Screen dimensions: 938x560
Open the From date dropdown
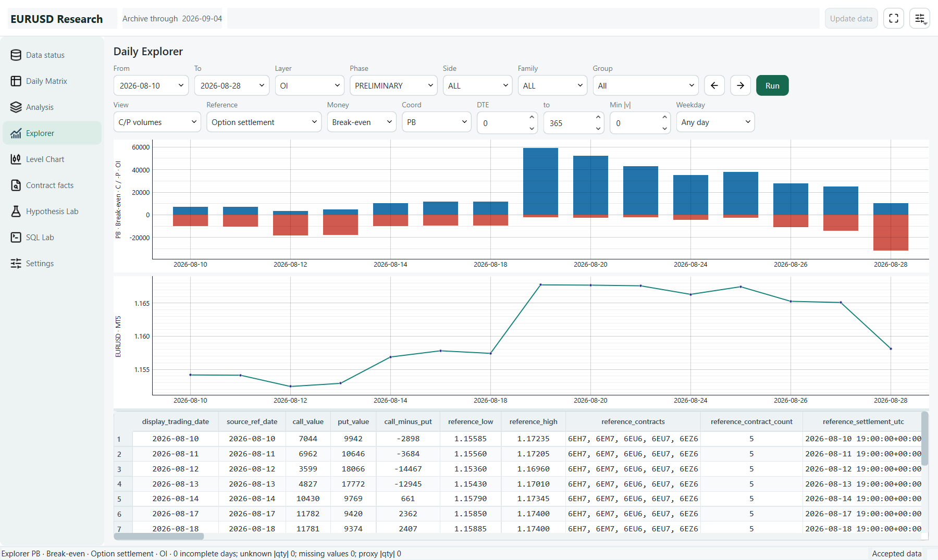[151, 85]
